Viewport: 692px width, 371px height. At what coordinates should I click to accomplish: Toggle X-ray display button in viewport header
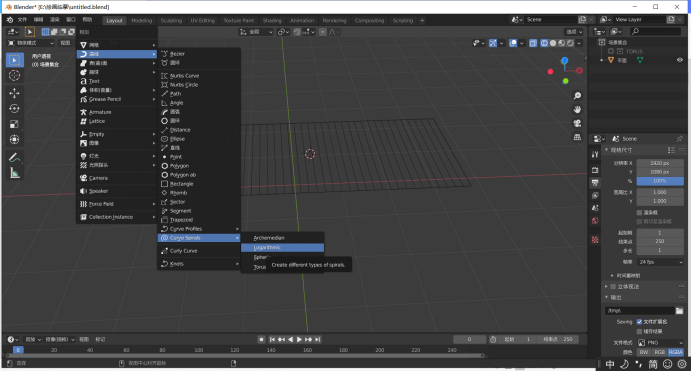(x=533, y=43)
